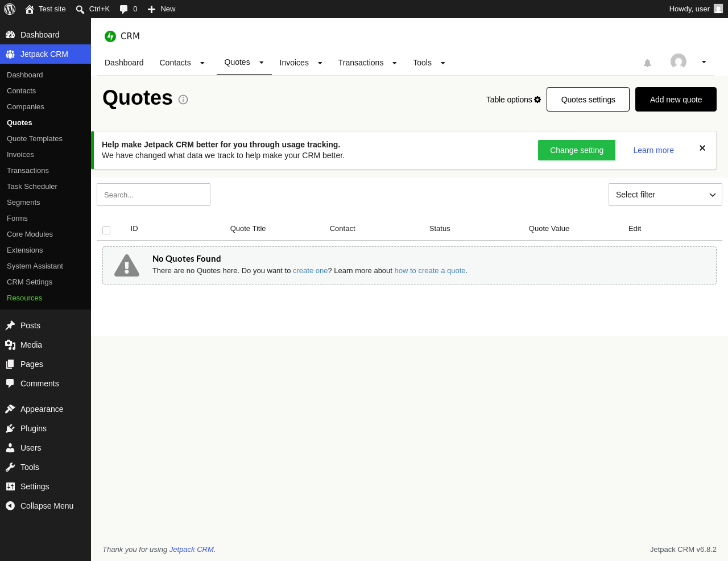Dismiss the usage tracking notice
Screen dimensions: 728x561
702,148
